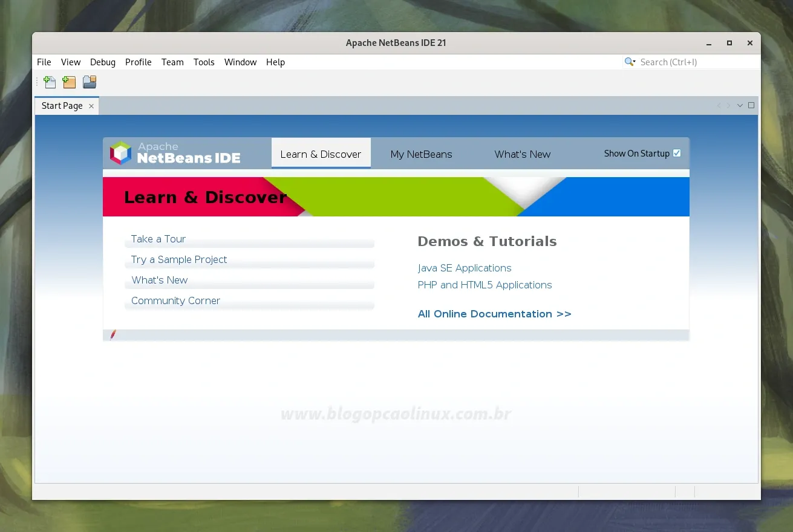The image size is (793, 532).
Task: Open the Window menu
Action: click(x=241, y=62)
